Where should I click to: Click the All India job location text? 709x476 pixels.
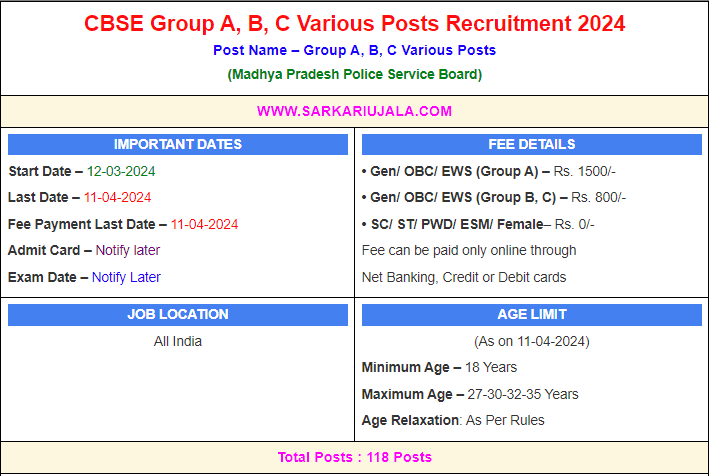tap(178, 341)
